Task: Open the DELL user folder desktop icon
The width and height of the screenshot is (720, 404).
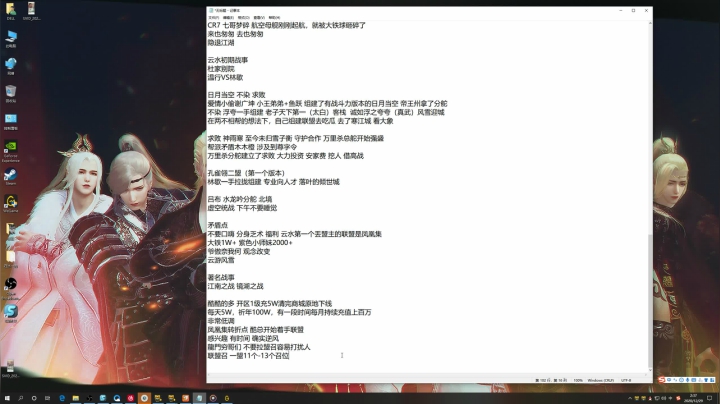Action: (x=11, y=11)
